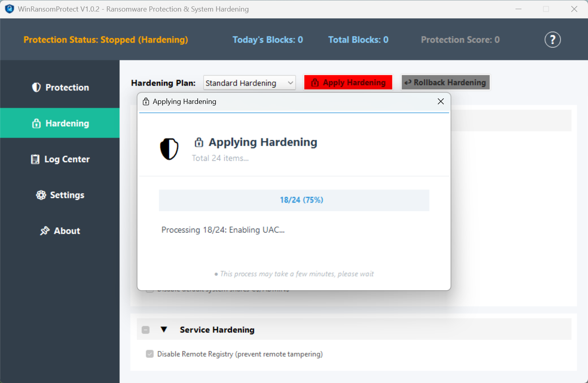Screen dimensions: 588x383
Task: Click the shield icon beside Protection
Action: pos(36,87)
